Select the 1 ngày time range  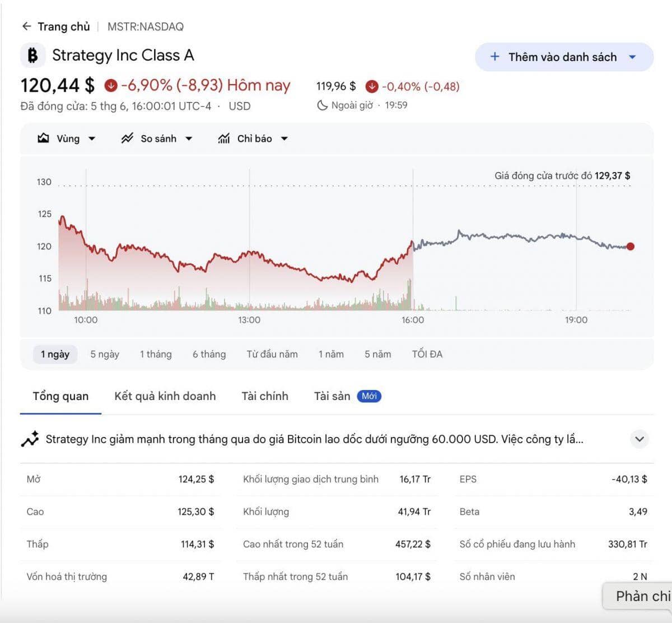[55, 354]
